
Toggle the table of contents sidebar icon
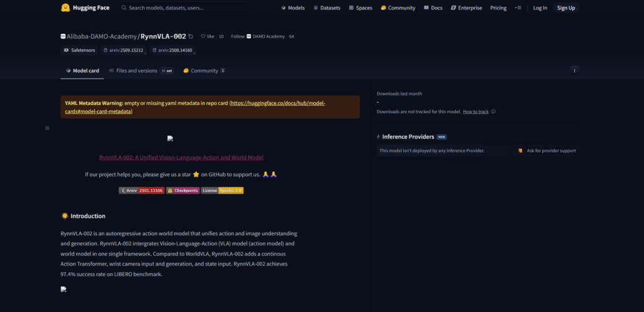(47, 128)
